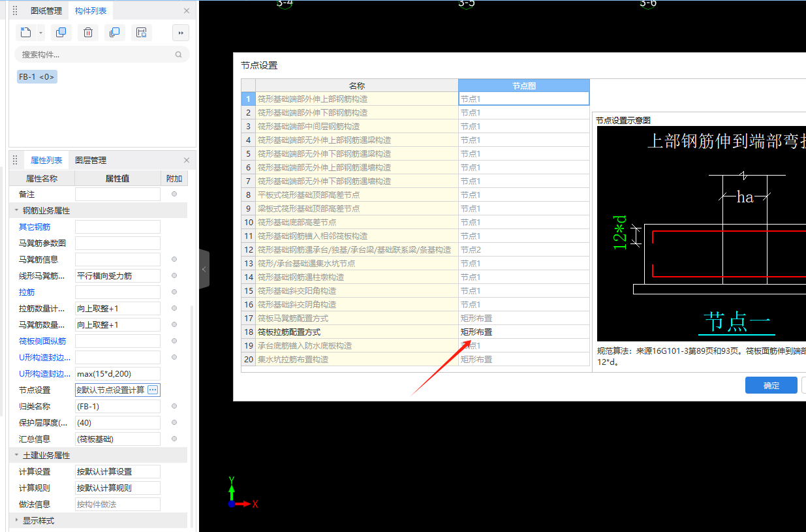Toggle 附加 circle for 归类名称 row

[174, 406]
